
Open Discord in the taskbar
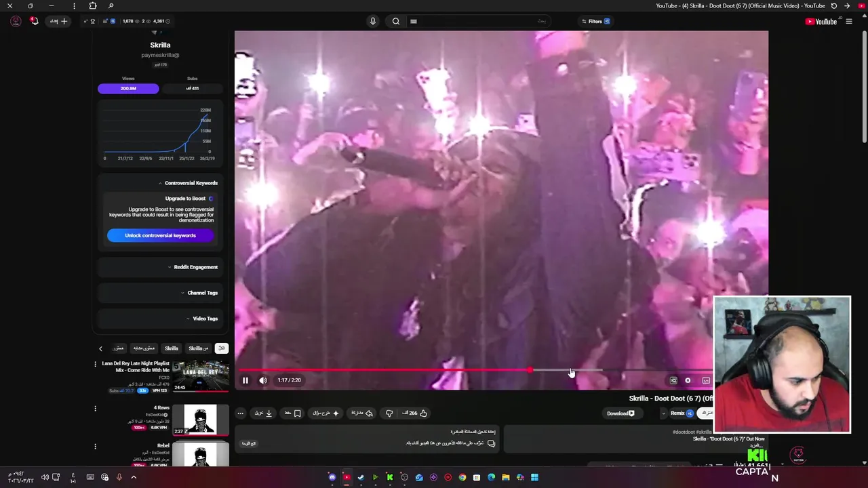(332, 477)
